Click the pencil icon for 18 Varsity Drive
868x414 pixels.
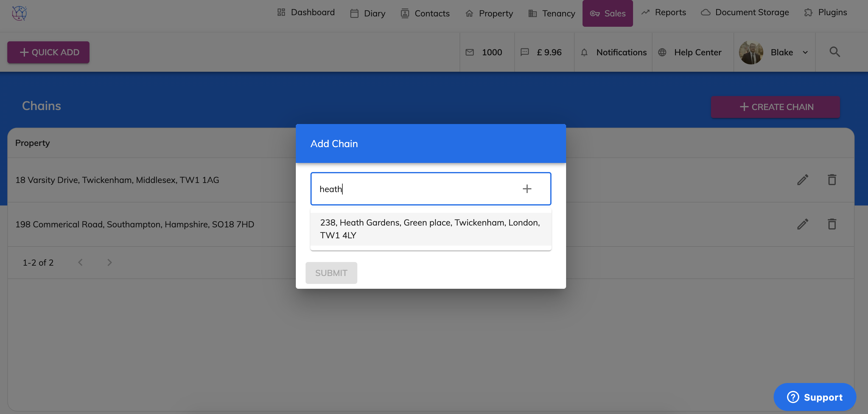click(802, 180)
